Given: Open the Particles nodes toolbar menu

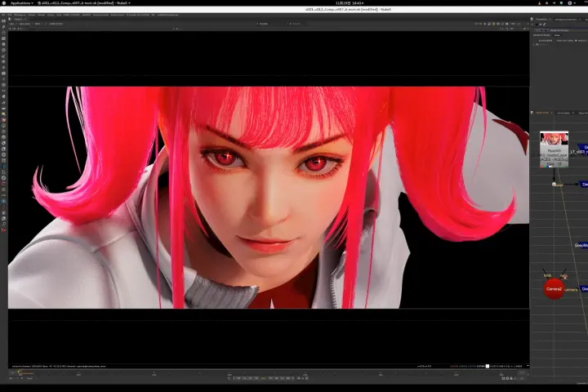Looking at the screenshot, I should [x=4, y=79].
